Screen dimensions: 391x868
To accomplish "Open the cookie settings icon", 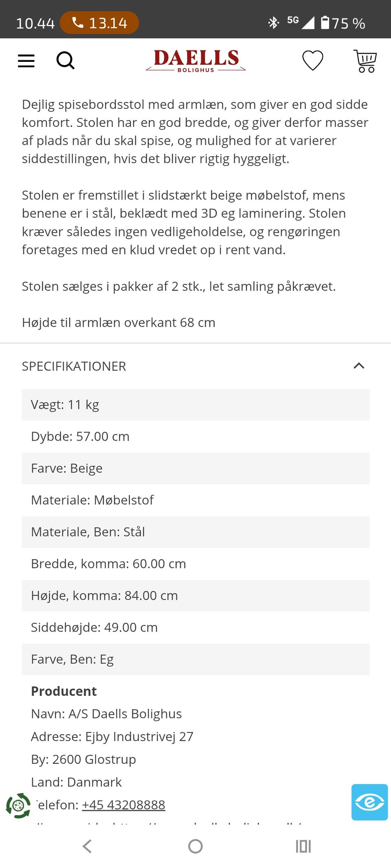I will (x=18, y=805).
